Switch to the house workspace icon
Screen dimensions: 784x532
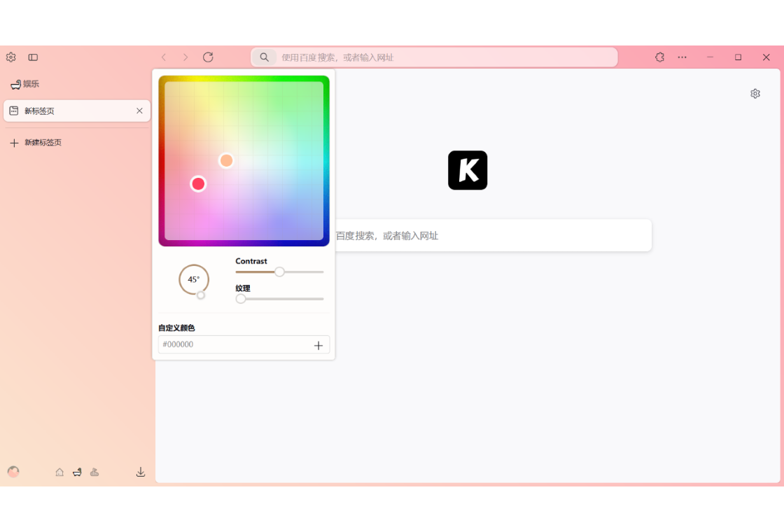[59, 472]
